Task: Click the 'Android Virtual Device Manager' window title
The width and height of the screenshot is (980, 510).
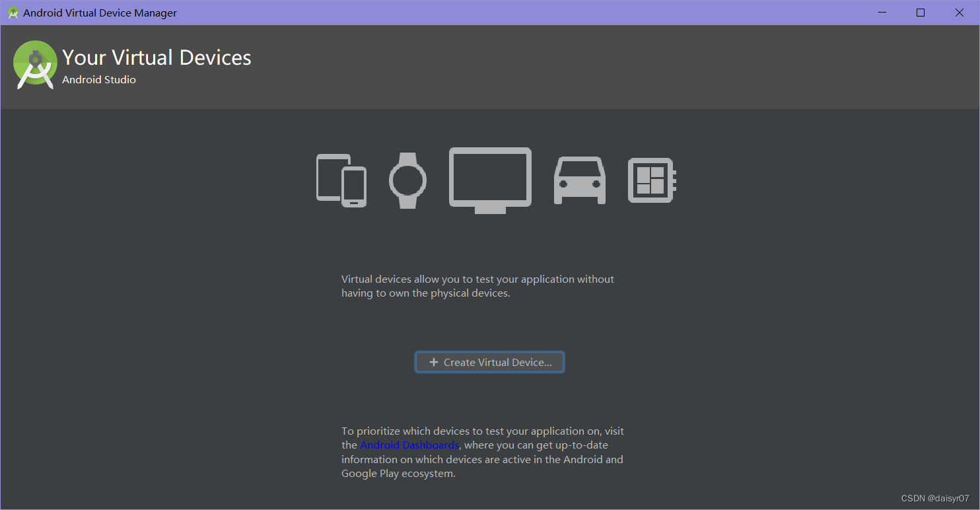Action: click(x=100, y=13)
